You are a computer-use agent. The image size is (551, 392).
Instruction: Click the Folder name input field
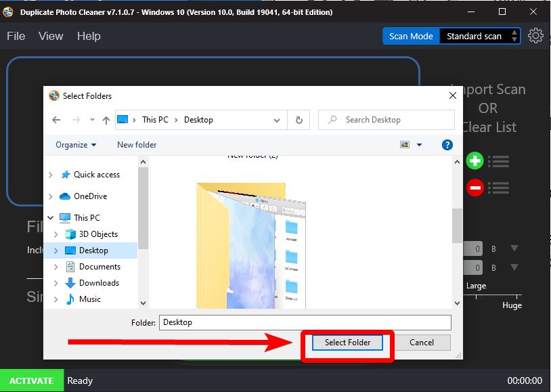[305, 322]
